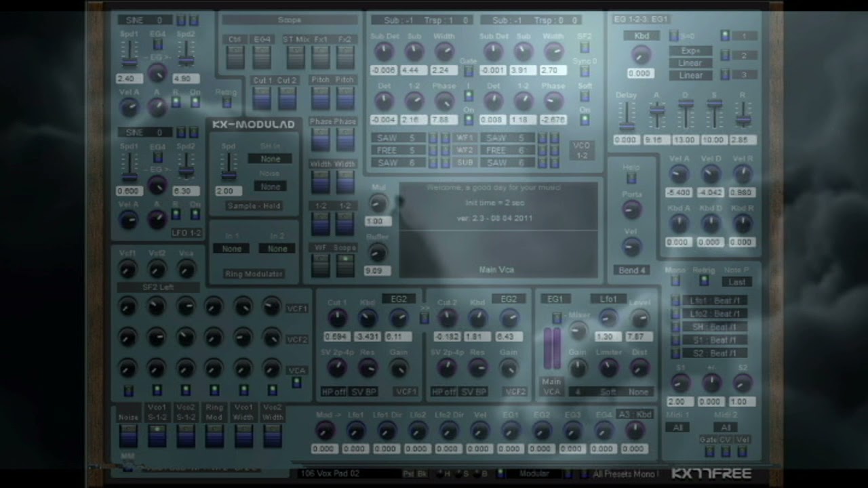Click the Porta knob
The image size is (868, 488).
(x=631, y=209)
